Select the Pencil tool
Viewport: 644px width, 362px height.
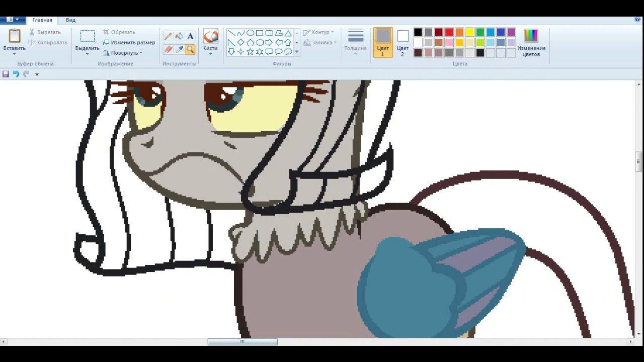click(x=168, y=36)
